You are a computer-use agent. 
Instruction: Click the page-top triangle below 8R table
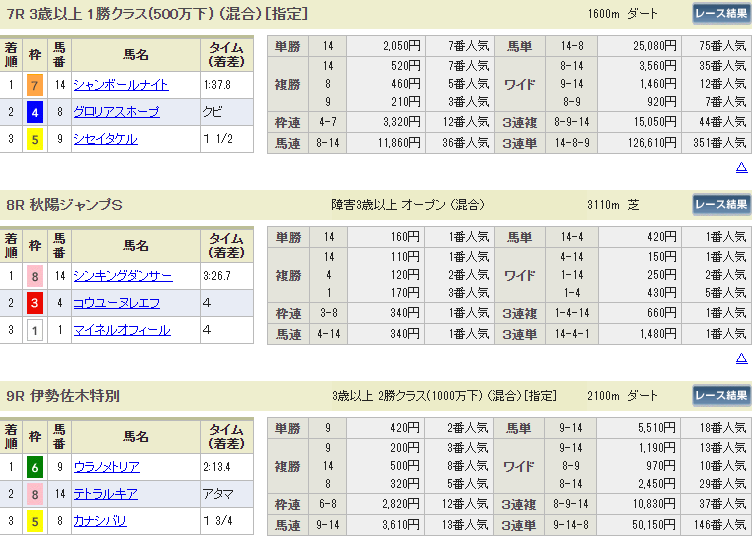point(741,358)
